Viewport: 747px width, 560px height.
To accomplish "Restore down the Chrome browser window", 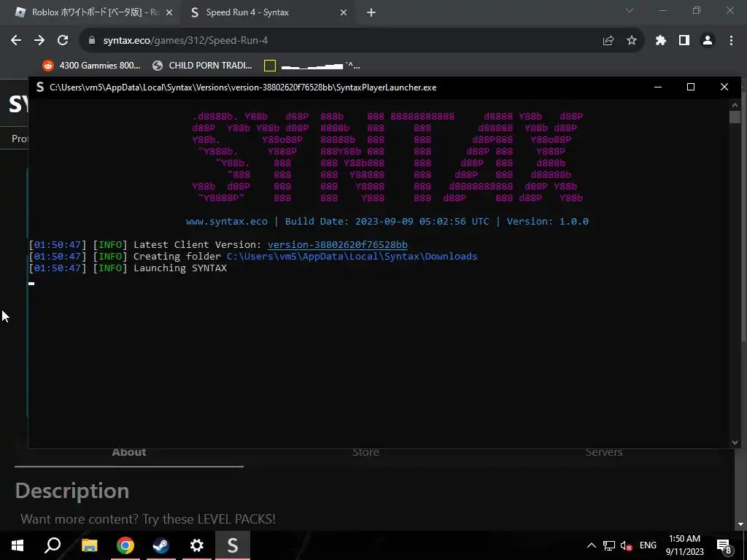I will 697,10.
